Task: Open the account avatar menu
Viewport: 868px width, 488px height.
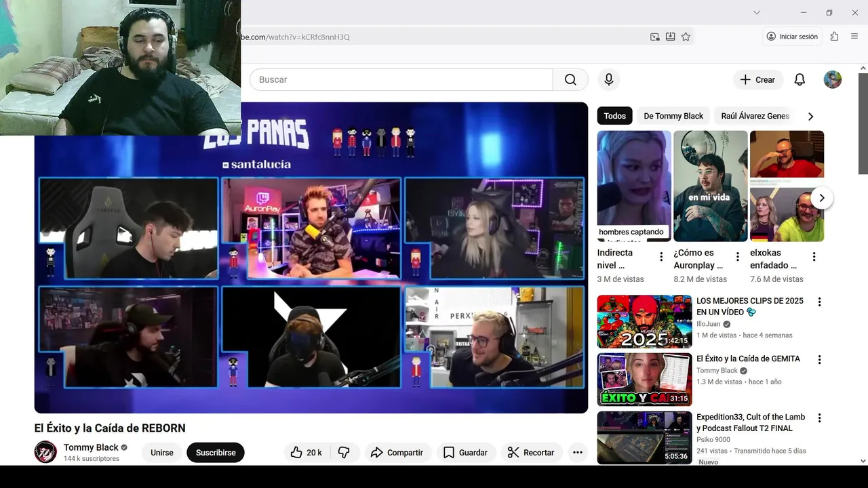Action: click(833, 79)
